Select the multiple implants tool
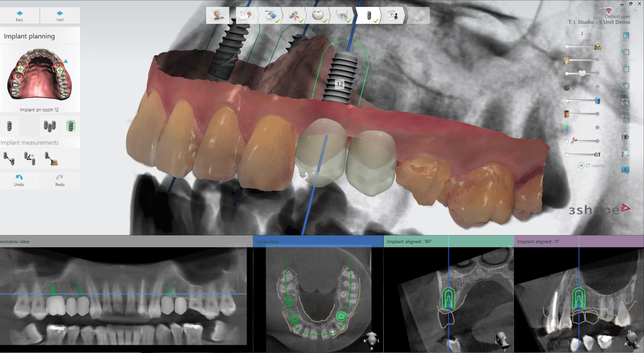The height and width of the screenshot is (353, 644). 49,126
